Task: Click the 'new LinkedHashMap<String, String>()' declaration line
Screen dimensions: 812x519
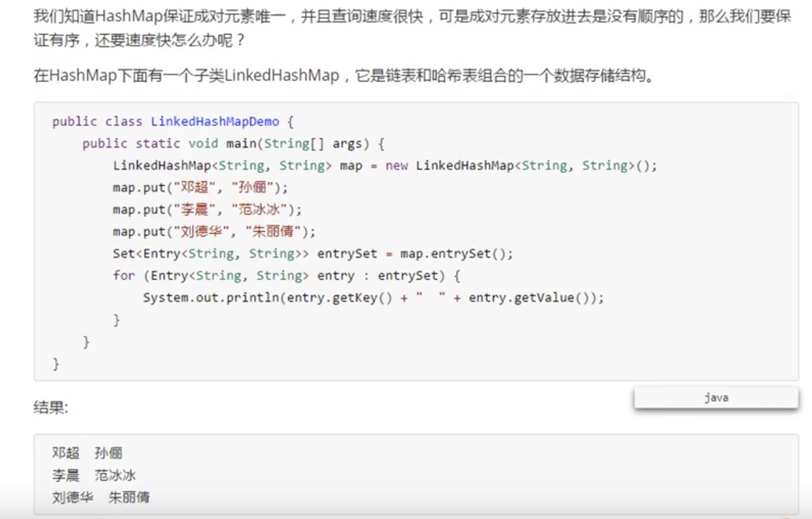Action: pos(385,165)
